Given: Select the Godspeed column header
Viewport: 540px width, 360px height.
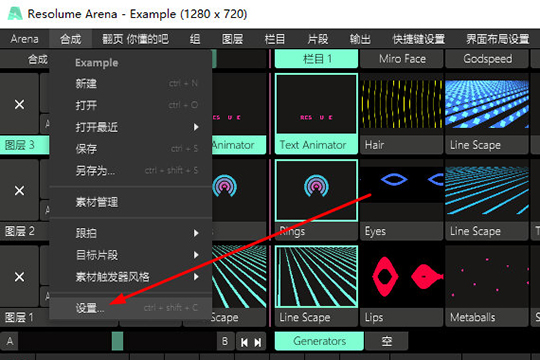Looking at the screenshot, I should point(487,59).
